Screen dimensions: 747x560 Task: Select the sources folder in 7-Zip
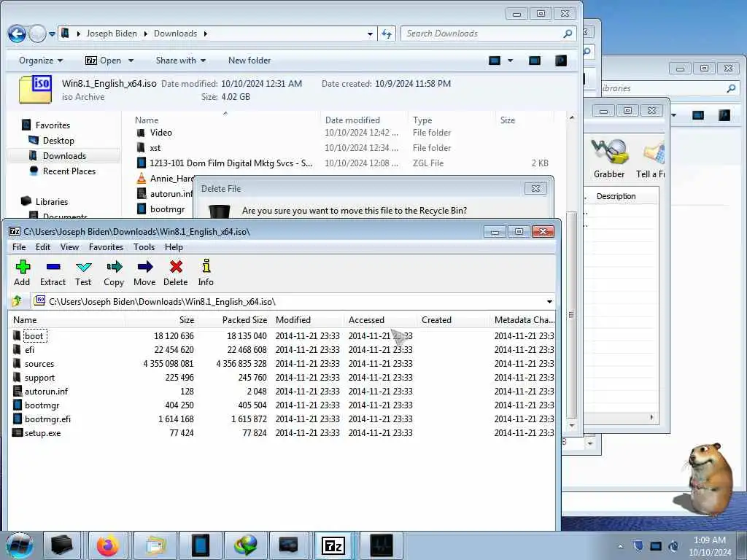point(39,364)
